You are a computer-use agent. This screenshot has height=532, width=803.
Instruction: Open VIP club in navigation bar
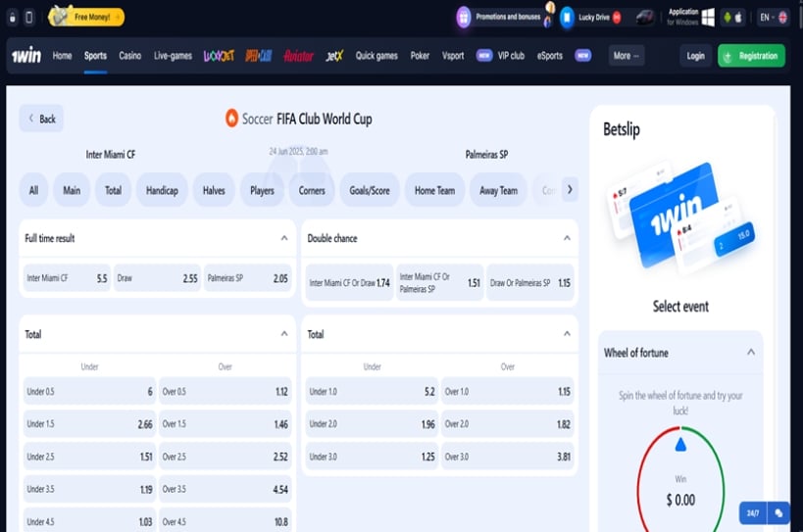coord(511,56)
